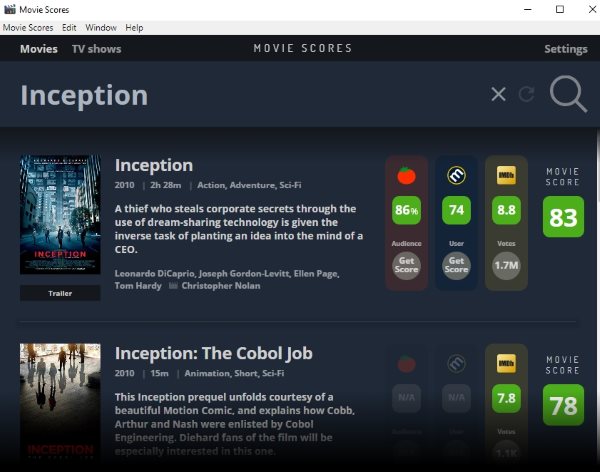
Task: Click the MOVIE SCORES header logo text
Action: [303, 48]
